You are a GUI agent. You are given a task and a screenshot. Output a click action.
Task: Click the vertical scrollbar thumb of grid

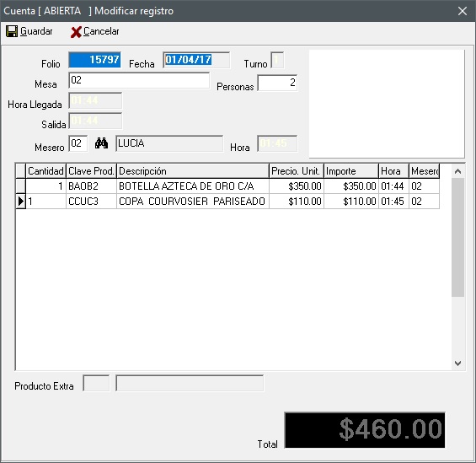457,237
